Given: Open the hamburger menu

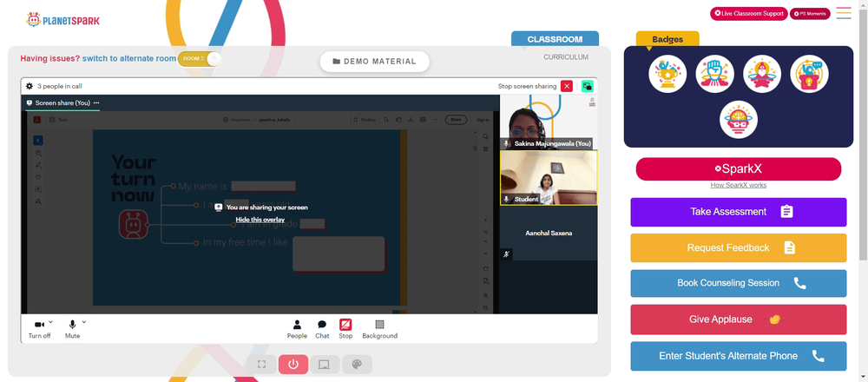Looking at the screenshot, I should pyautogui.click(x=844, y=13).
